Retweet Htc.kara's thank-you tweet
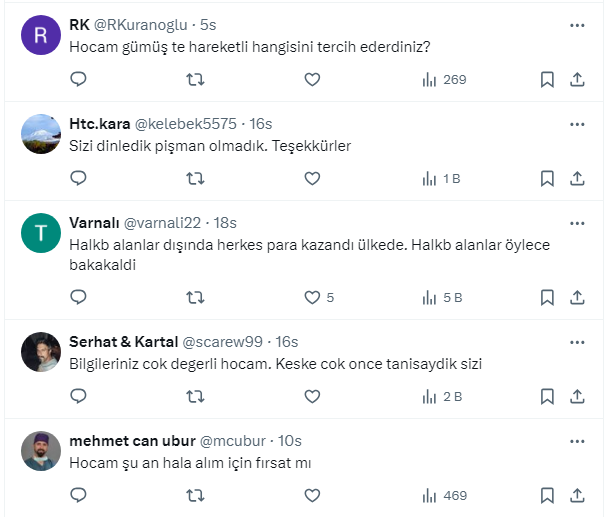 pos(196,178)
